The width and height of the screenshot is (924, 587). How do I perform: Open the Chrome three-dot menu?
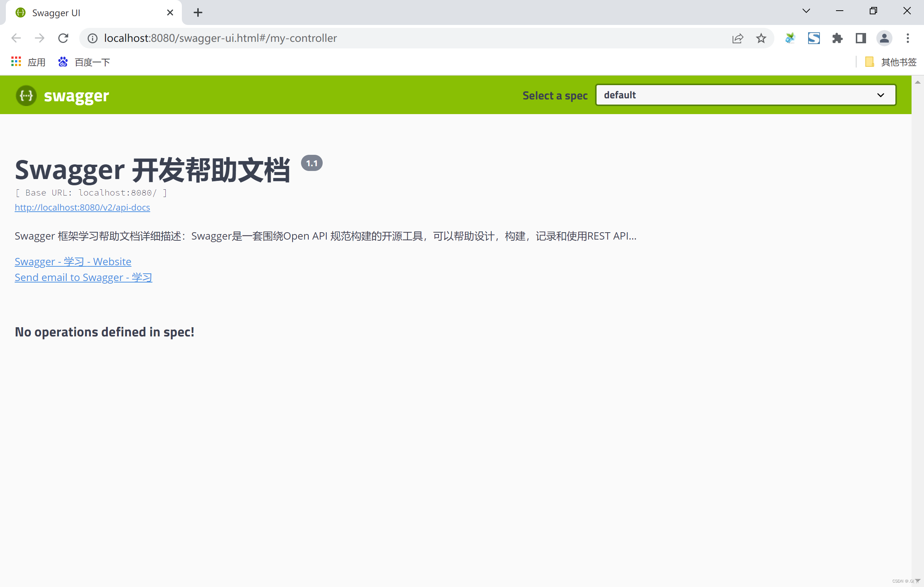[x=907, y=38]
